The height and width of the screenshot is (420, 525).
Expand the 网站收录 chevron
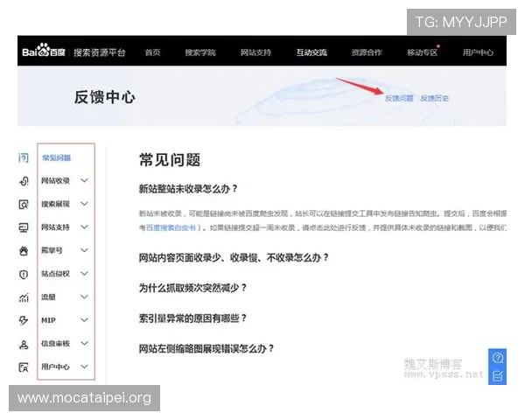pyautogui.click(x=84, y=180)
